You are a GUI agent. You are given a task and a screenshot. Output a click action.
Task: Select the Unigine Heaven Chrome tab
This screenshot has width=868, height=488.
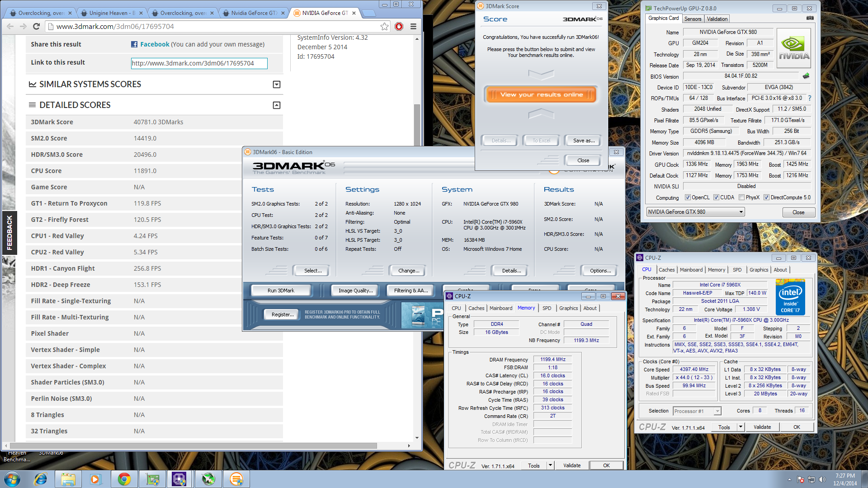click(x=111, y=13)
